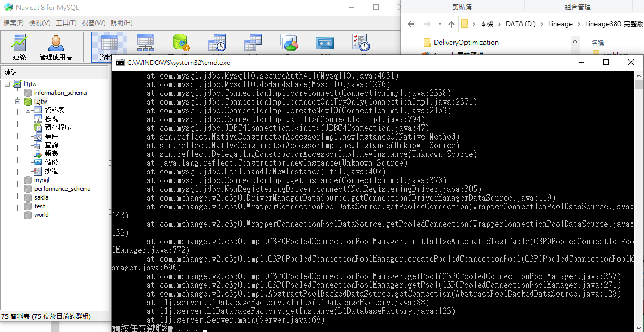Click cmd.exe window title bar text
The height and width of the screenshot is (332, 644).
179,63
